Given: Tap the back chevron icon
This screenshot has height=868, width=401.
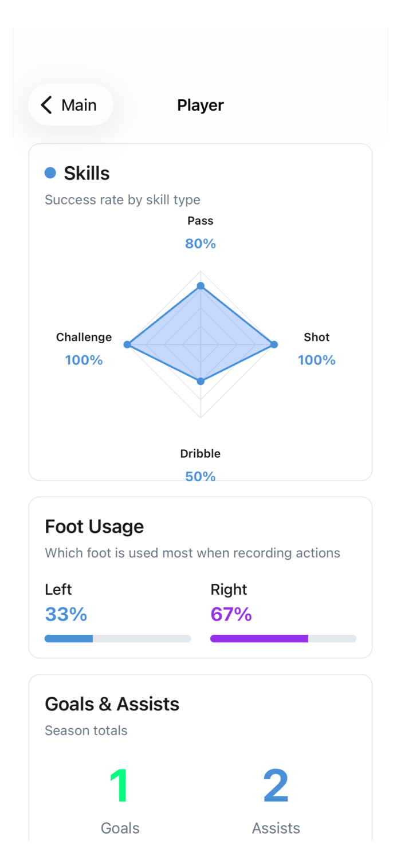Looking at the screenshot, I should click(x=46, y=105).
